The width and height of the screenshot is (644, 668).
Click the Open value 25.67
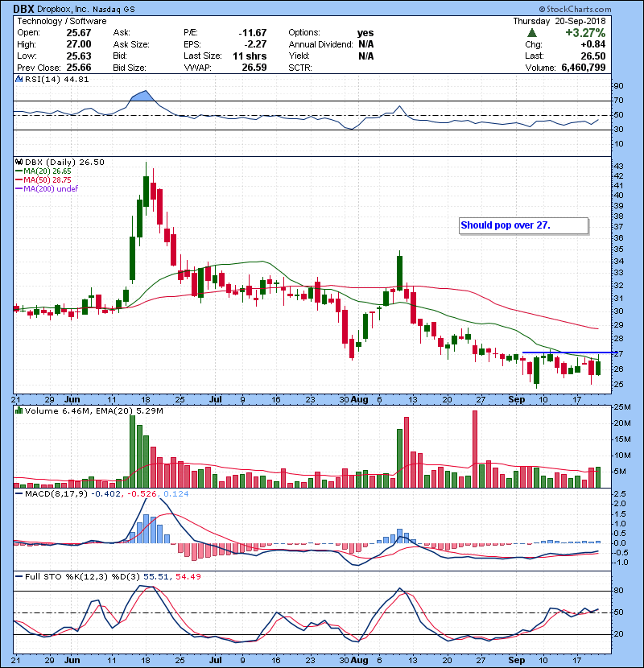[x=79, y=33]
